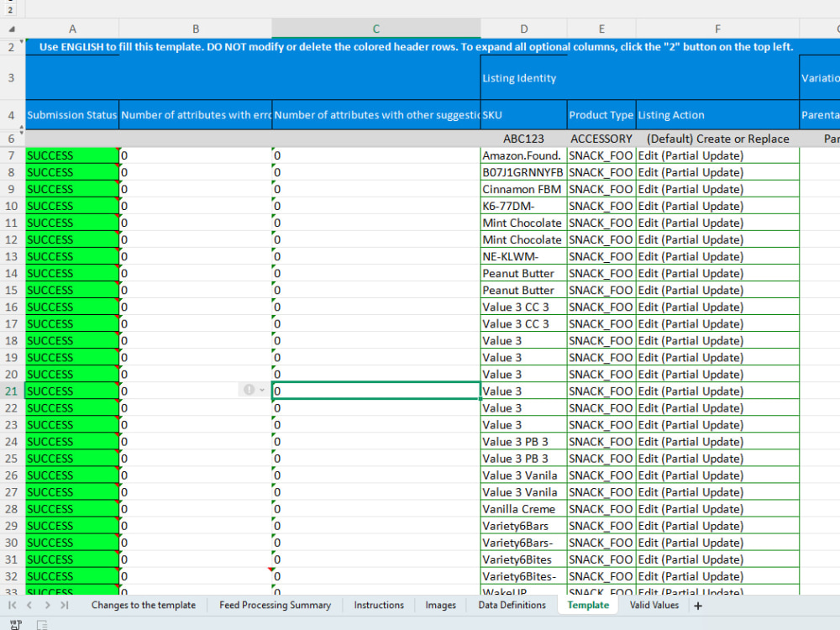The width and height of the screenshot is (840, 630).
Task: Add a new sheet with the plus button
Action: point(697,606)
